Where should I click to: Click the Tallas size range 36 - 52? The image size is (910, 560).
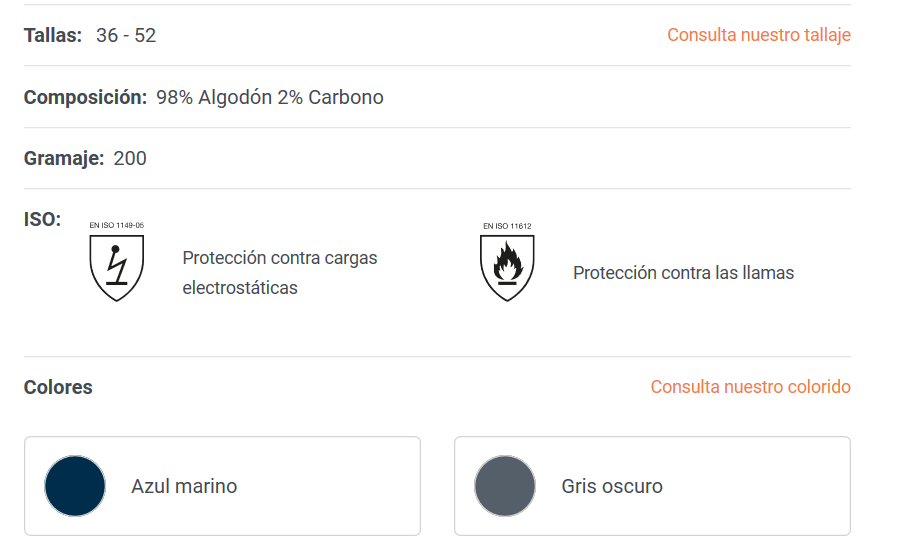126,35
